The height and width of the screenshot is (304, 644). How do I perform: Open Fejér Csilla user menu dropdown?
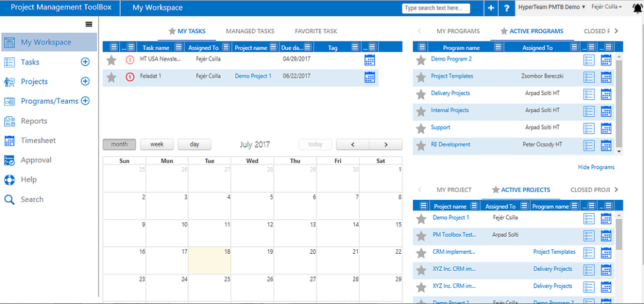(x=607, y=6)
